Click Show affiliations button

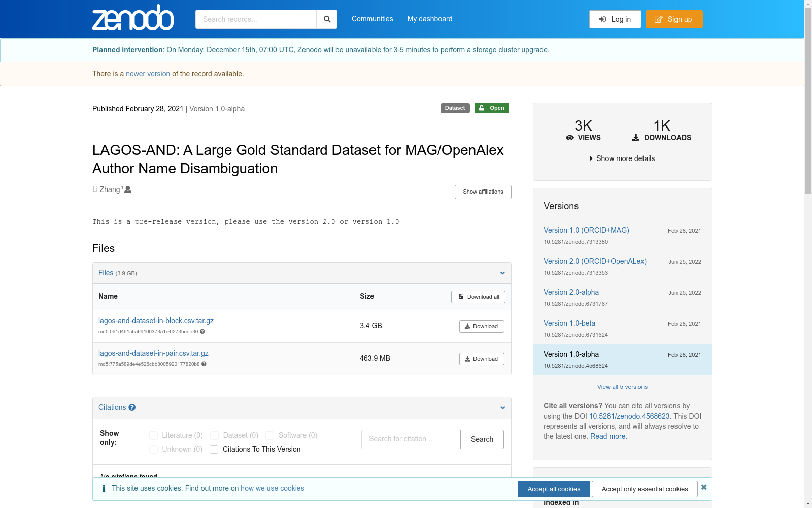[483, 192]
